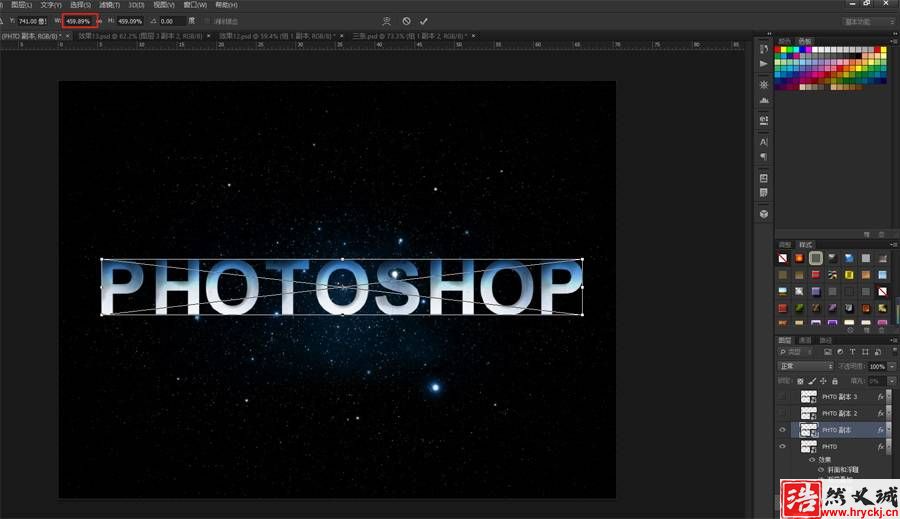900x519 pixels.
Task: Open Swatches panel flyout menu
Action: [x=894, y=41]
